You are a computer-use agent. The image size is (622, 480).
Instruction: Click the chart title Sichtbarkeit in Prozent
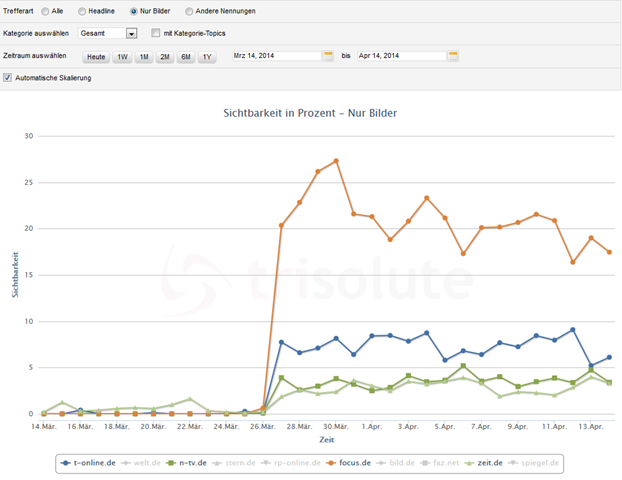310,113
